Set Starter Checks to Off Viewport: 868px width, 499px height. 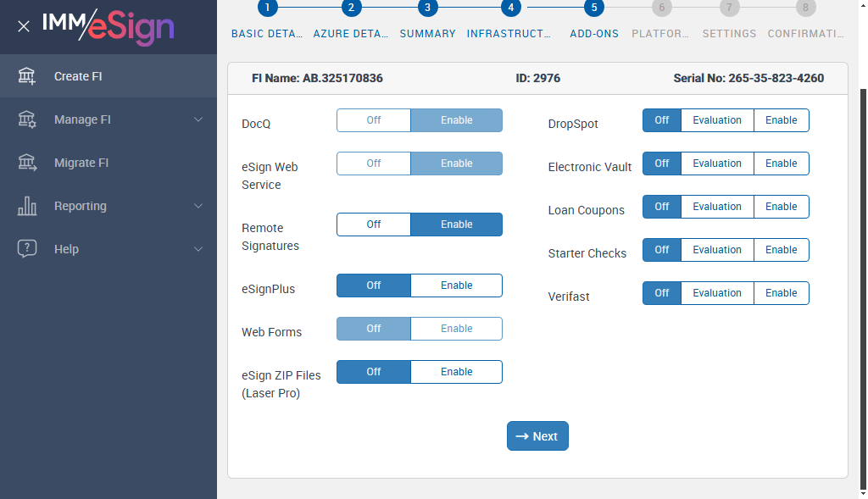click(661, 249)
